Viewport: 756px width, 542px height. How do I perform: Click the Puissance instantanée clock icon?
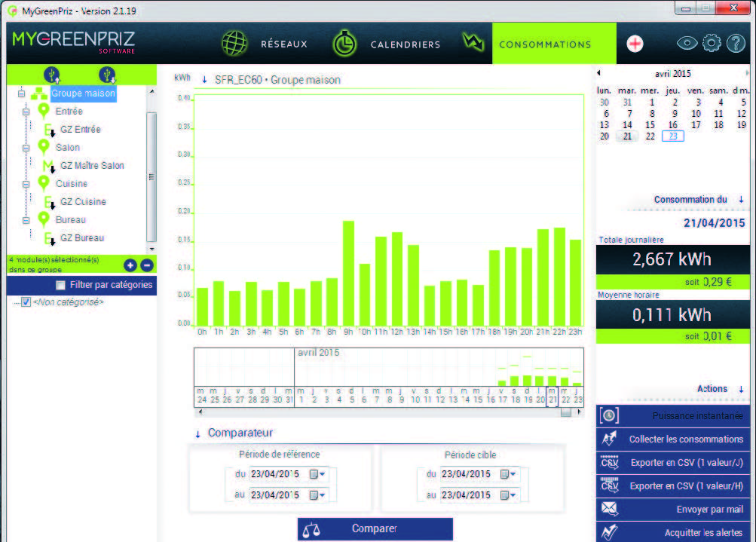pyautogui.click(x=609, y=415)
